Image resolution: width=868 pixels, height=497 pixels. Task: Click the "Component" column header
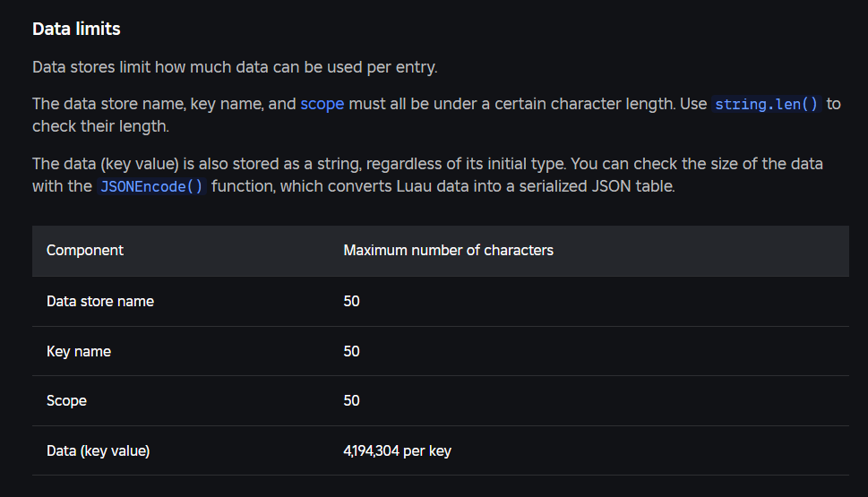click(85, 250)
